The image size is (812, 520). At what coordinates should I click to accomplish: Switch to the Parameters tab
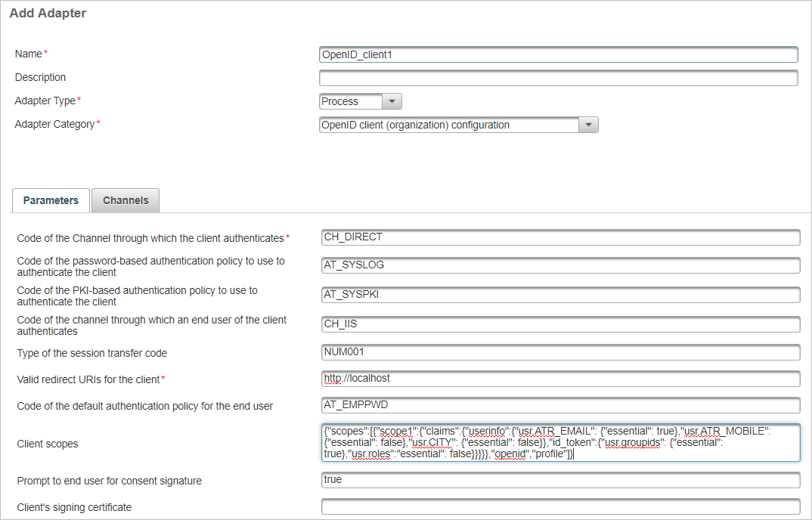[x=51, y=200]
